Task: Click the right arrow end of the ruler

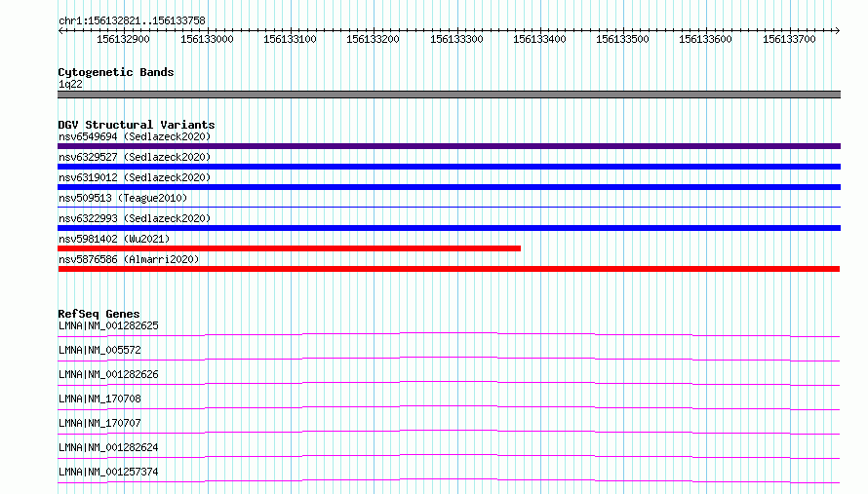Action: point(838,30)
